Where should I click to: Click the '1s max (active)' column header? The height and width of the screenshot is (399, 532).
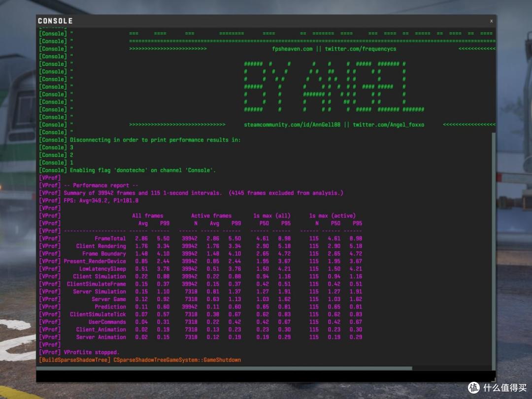coord(332,215)
